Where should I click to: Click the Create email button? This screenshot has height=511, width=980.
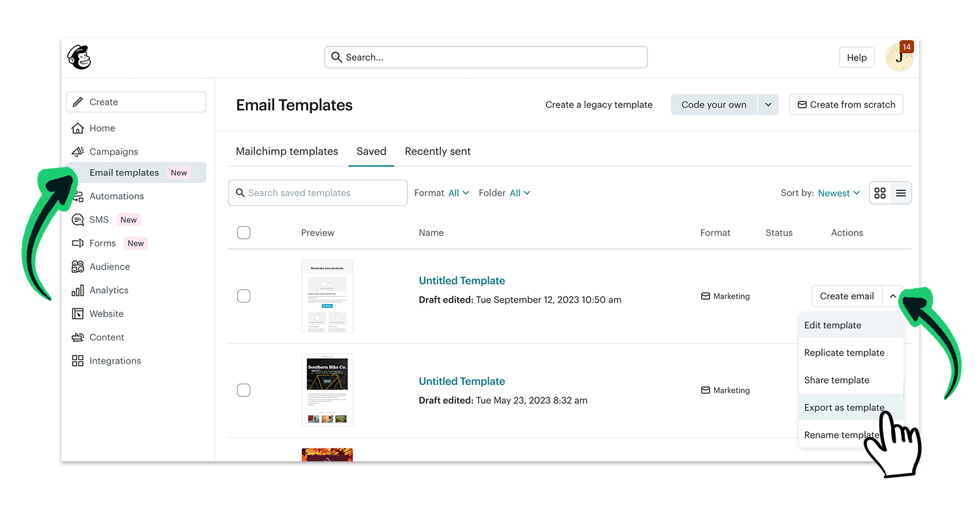pos(847,296)
